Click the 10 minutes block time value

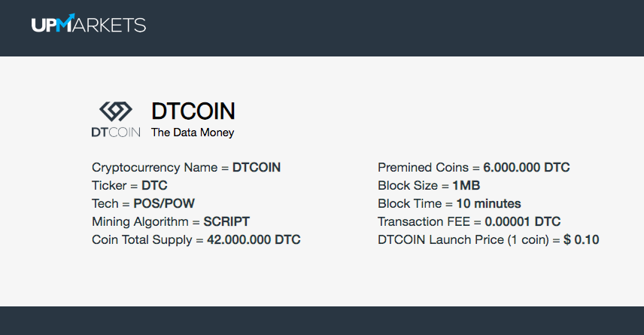[488, 203]
